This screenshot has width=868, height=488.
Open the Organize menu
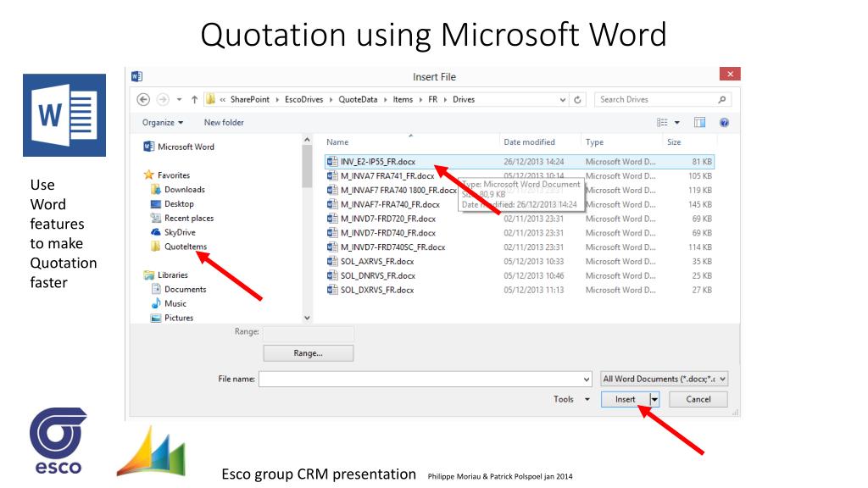(x=162, y=122)
